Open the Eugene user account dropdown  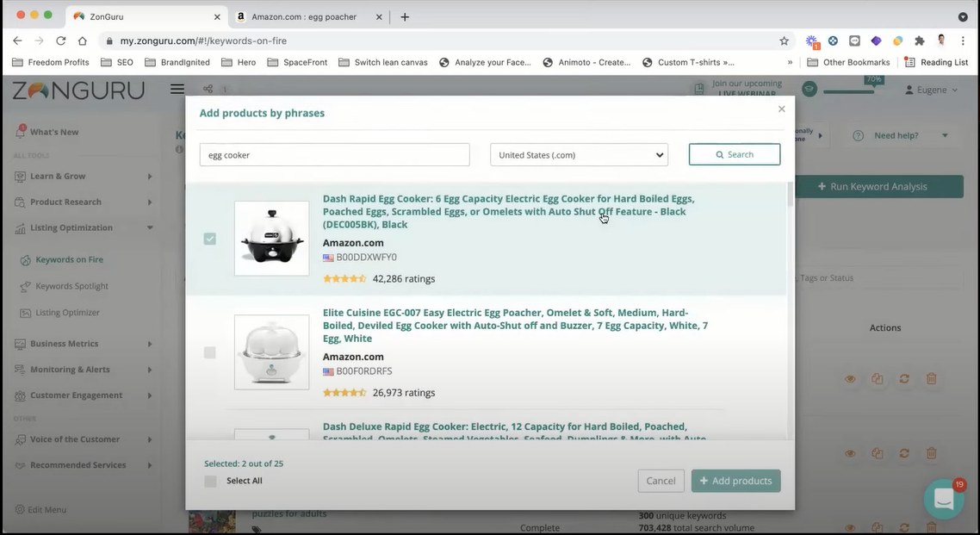tap(931, 90)
